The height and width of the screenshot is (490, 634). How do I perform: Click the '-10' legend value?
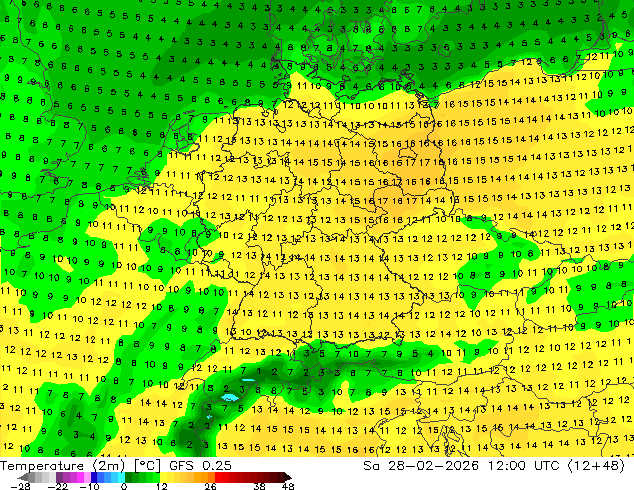(x=89, y=486)
